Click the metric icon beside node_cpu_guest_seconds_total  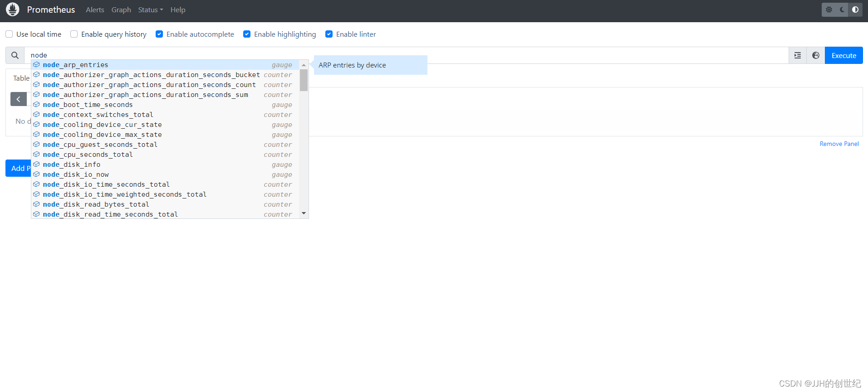(36, 145)
